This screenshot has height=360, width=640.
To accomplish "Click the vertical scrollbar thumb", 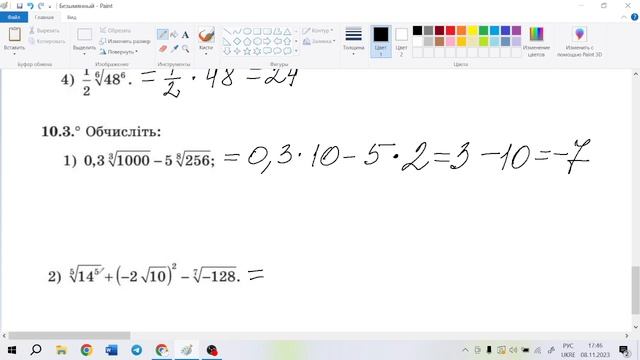I will pos(636,290).
